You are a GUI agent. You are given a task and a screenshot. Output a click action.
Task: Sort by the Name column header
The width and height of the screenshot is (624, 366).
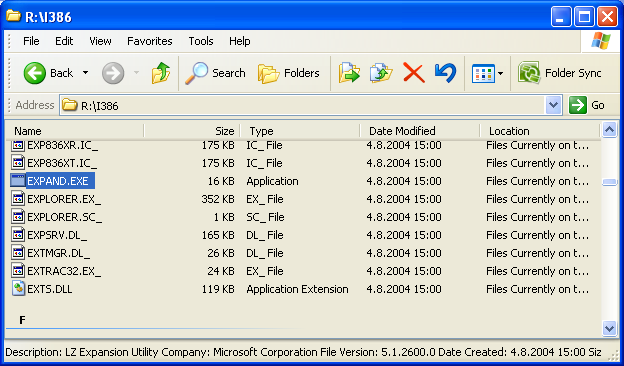pos(75,131)
